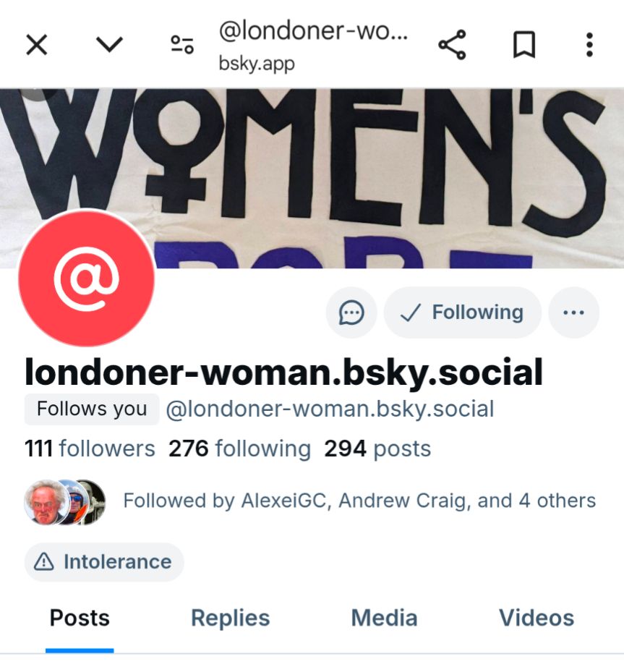Click Followed by AlexeiGC, Andrew Craig link
Screen dimensions: 624x672
click(x=309, y=501)
